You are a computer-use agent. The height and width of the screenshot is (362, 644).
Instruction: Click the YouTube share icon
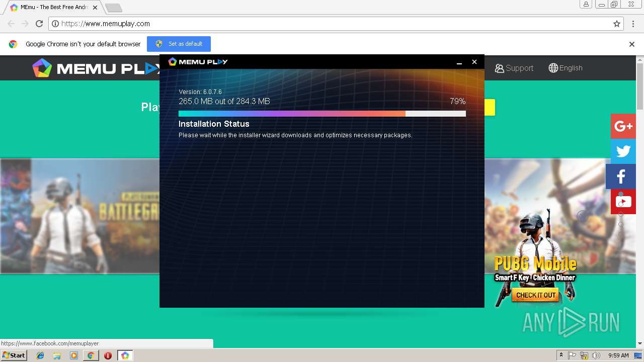click(x=623, y=202)
